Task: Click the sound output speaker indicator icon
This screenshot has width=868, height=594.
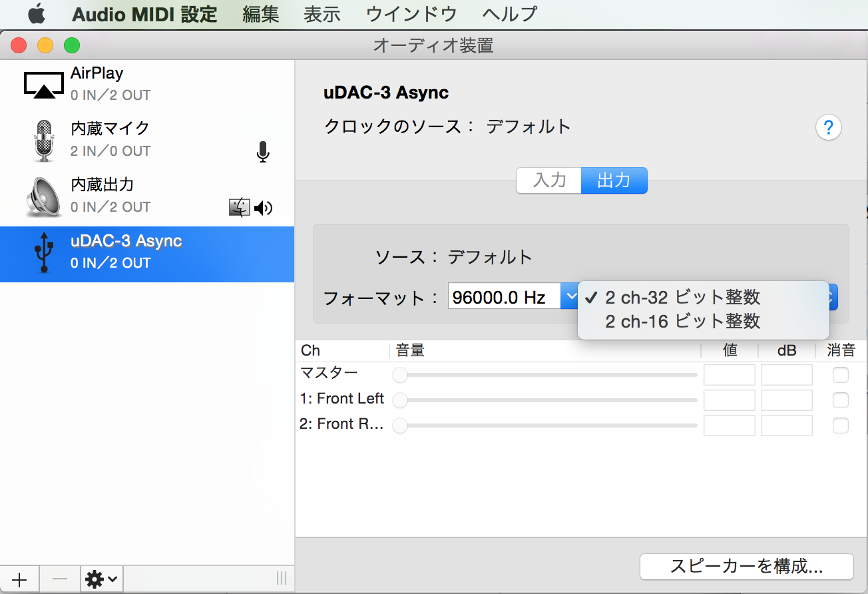Action: point(264,208)
